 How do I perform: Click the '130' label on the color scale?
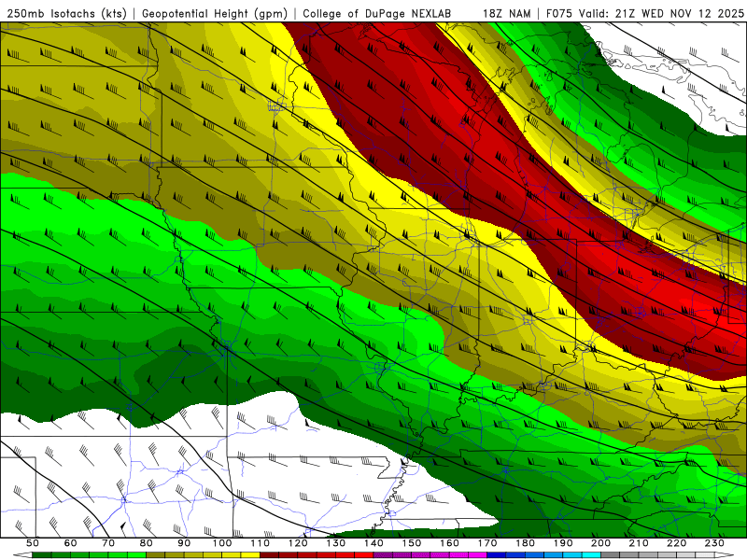(x=336, y=543)
